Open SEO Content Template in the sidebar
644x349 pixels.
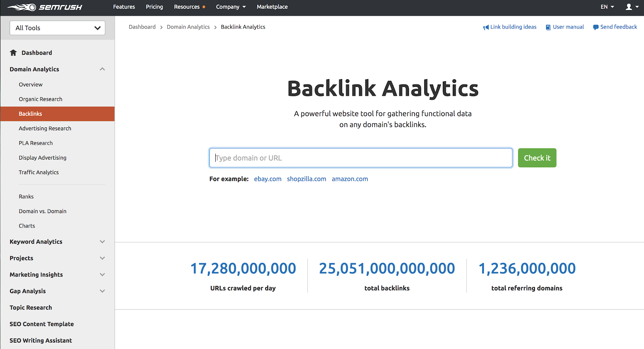point(42,324)
